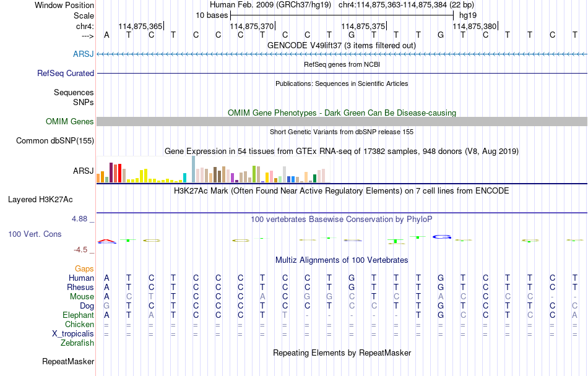Click the 4.88 PhyloP upper limit value
This screenshot has width=588, height=376.
(x=79, y=219)
